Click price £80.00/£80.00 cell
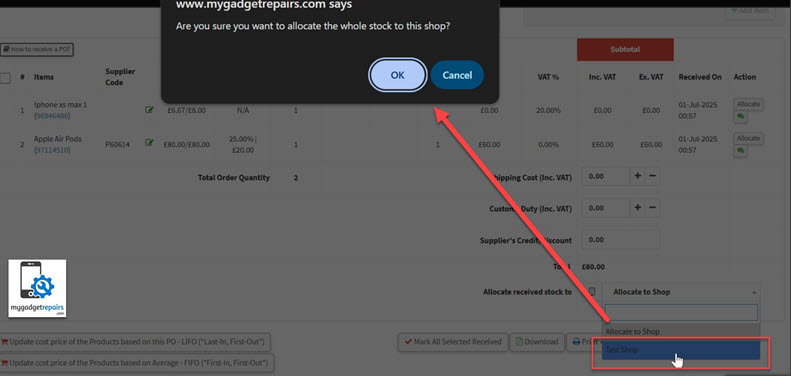791x376 pixels. click(x=186, y=144)
